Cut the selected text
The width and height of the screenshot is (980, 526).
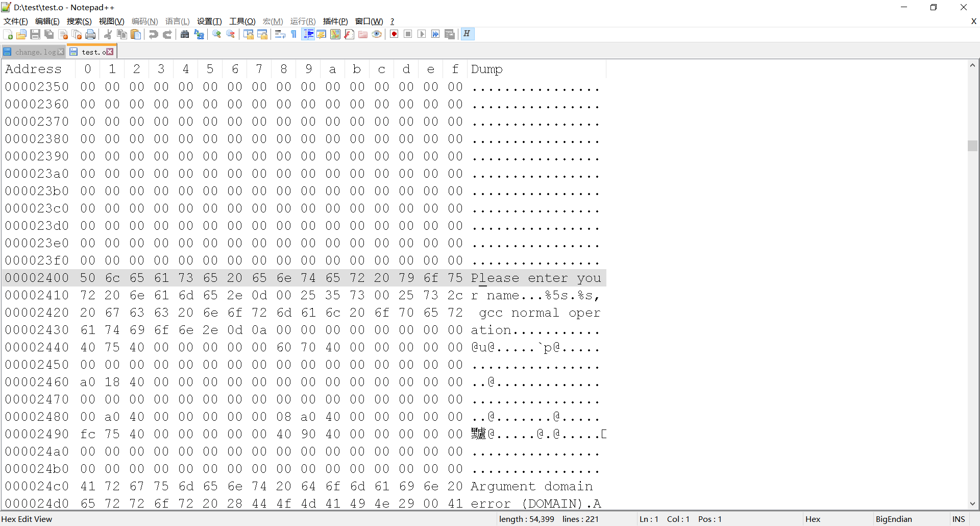tap(107, 34)
